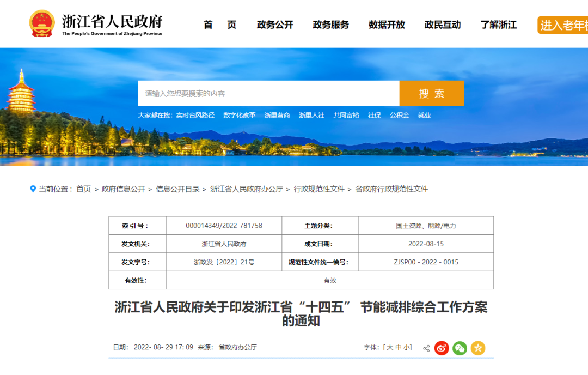Set font size to 中 (medium)
The height and width of the screenshot is (375, 588).
tap(399, 347)
